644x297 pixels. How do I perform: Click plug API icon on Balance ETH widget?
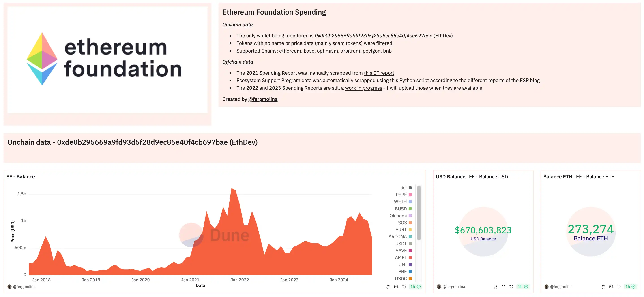coord(603,286)
